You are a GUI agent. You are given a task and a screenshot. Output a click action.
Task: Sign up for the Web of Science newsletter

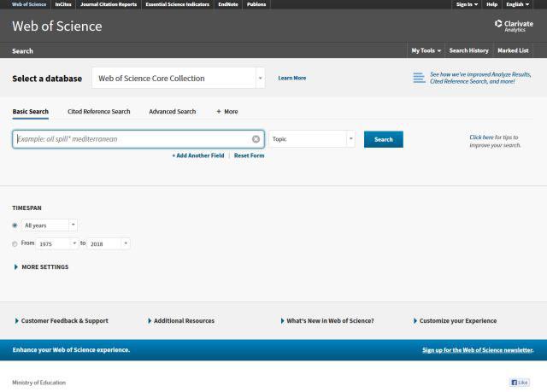(x=478, y=350)
